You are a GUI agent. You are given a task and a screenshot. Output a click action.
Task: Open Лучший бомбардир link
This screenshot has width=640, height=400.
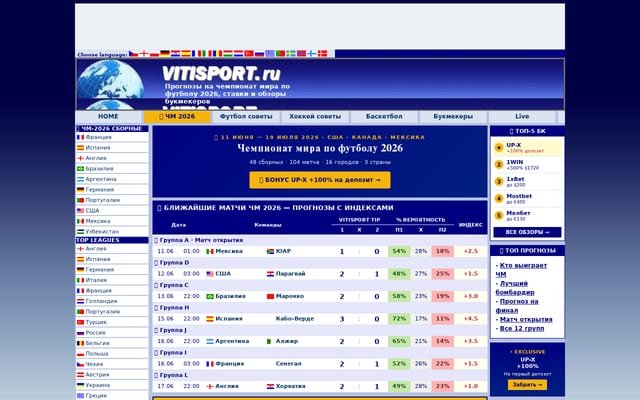(515, 288)
